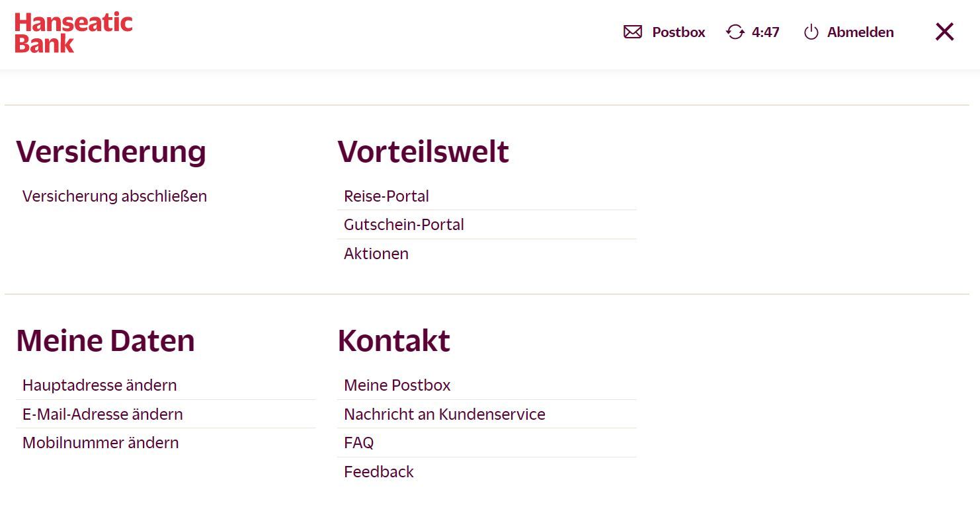980x507 pixels.
Task: Open the Postbox label in header
Action: [x=678, y=32]
